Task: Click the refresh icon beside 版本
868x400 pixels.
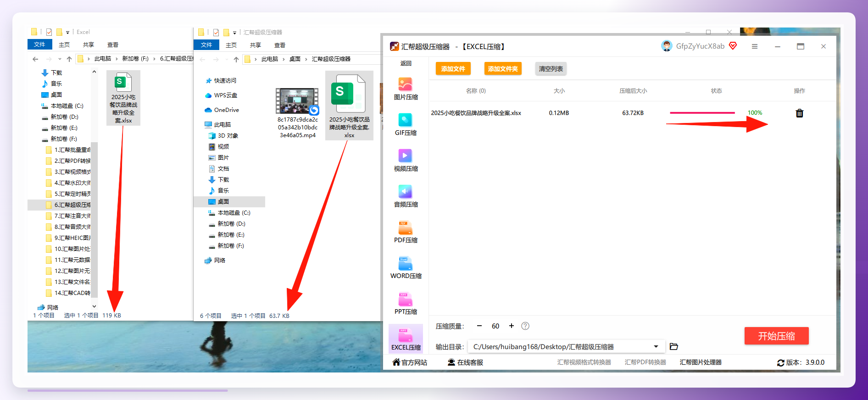Action: tap(780, 363)
